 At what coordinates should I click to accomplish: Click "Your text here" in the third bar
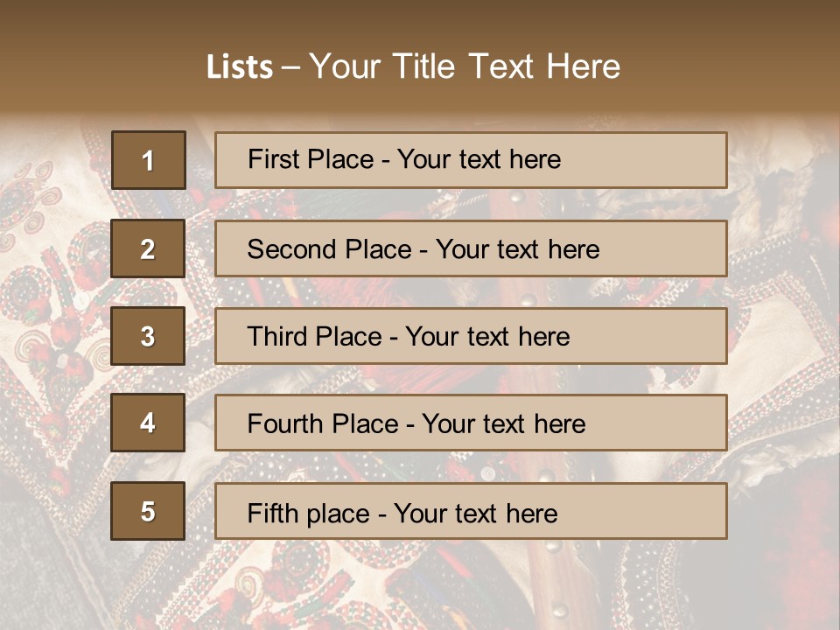(x=487, y=337)
